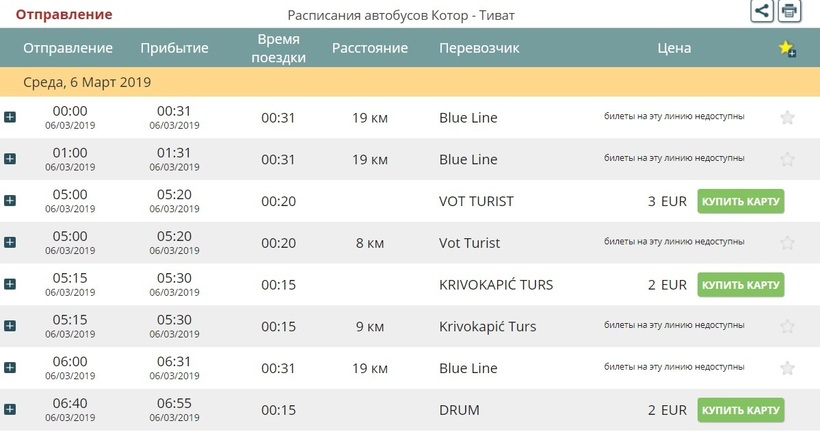The height and width of the screenshot is (434, 820).
Task: Expand the 05:00 VOT TURIST 3 EUR row
Action: point(10,201)
